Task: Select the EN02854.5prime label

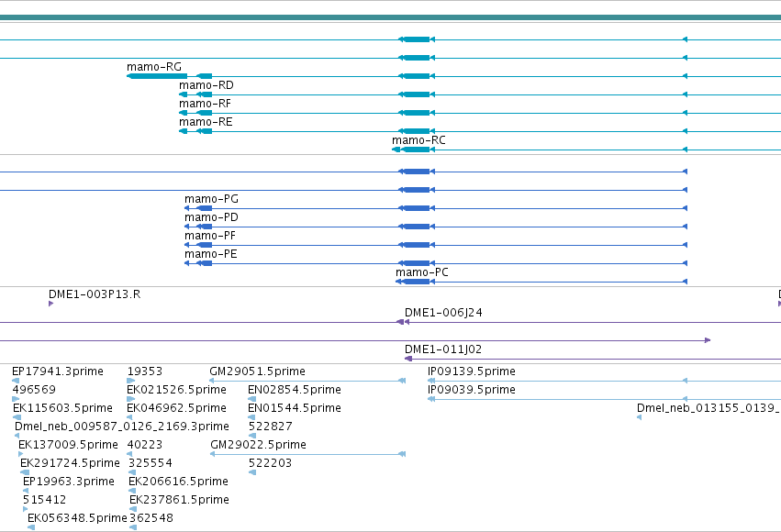Action: (295, 390)
